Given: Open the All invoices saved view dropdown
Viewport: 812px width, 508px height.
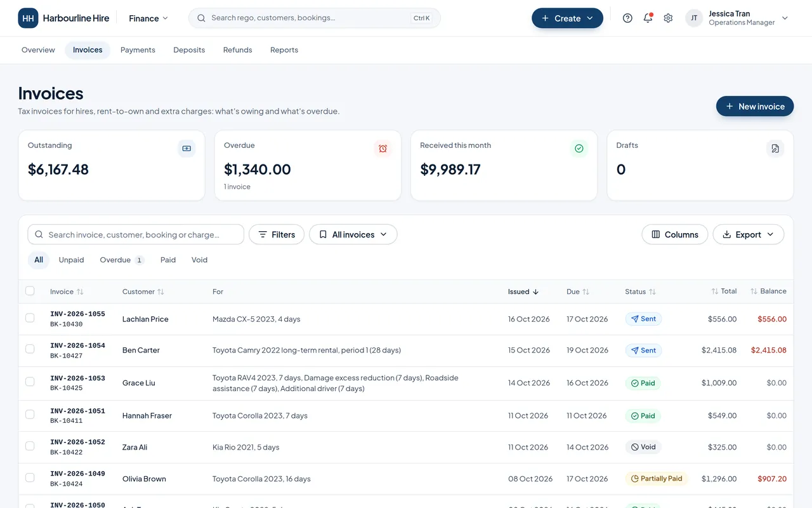Looking at the screenshot, I should [x=353, y=234].
